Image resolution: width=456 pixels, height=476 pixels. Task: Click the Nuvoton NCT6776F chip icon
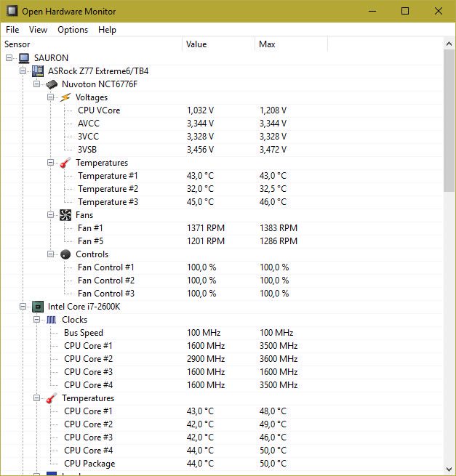[x=52, y=84]
